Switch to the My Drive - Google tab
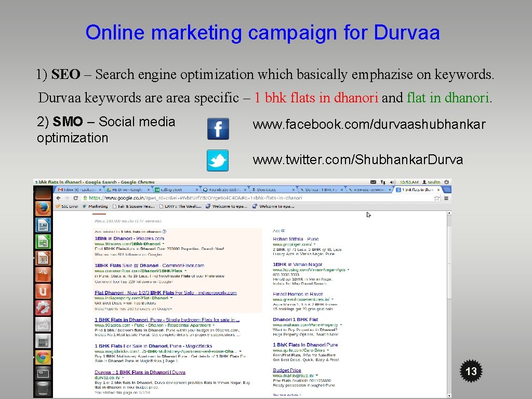 click(x=128, y=190)
